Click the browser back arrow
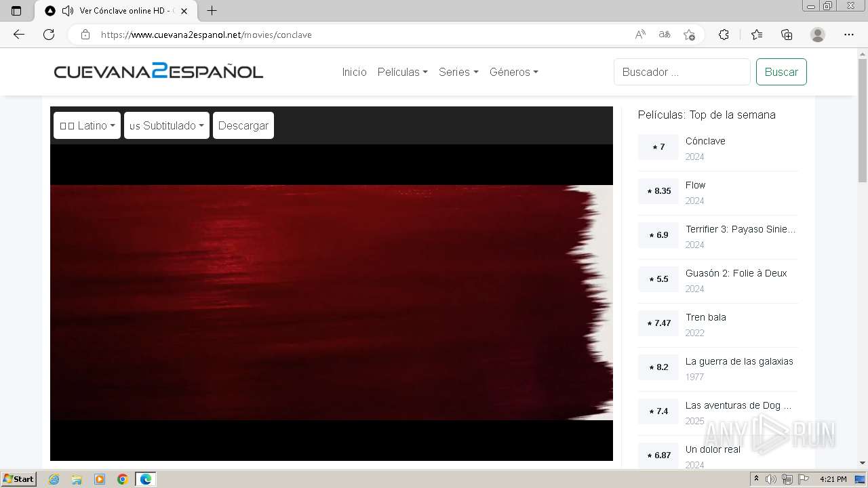 19,35
